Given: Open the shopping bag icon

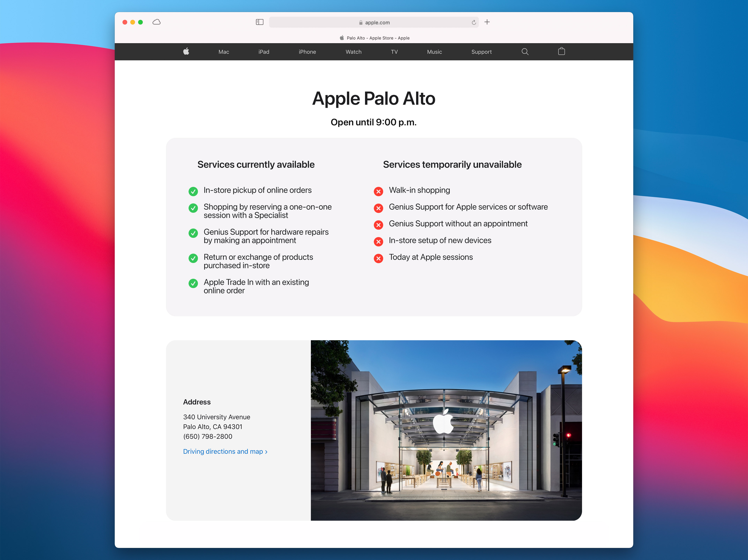Looking at the screenshot, I should click(561, 51).
